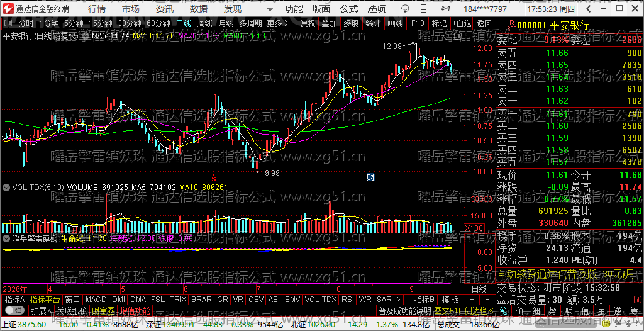Open the 数据 menu
This screenshot has height=331, width=644.
coord(199,9)
